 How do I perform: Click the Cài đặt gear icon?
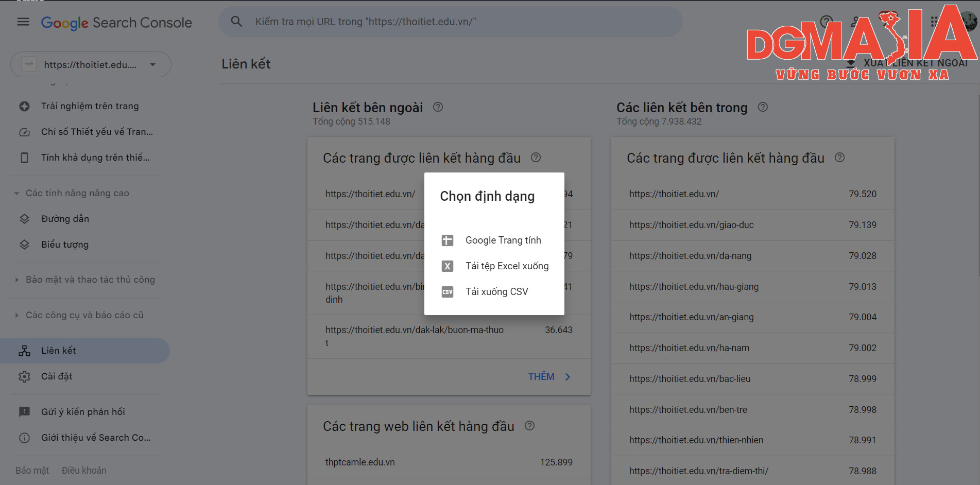click(24, 376)
